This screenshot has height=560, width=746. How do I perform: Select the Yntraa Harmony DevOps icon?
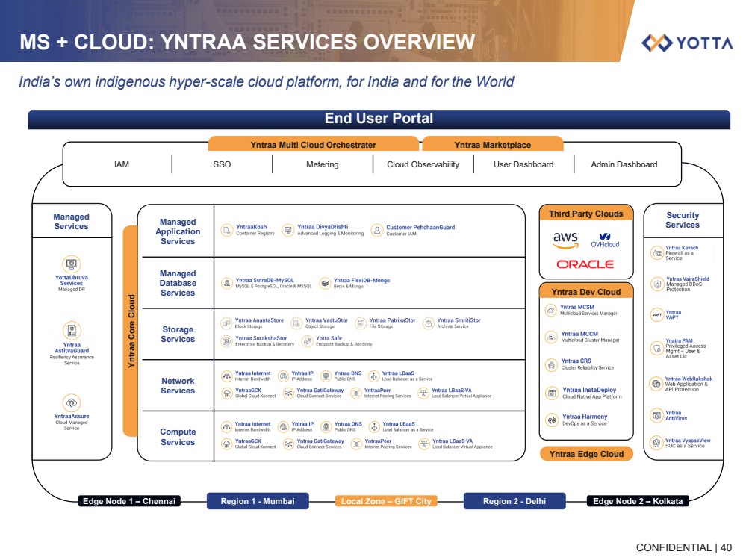(x=552, y=420)
